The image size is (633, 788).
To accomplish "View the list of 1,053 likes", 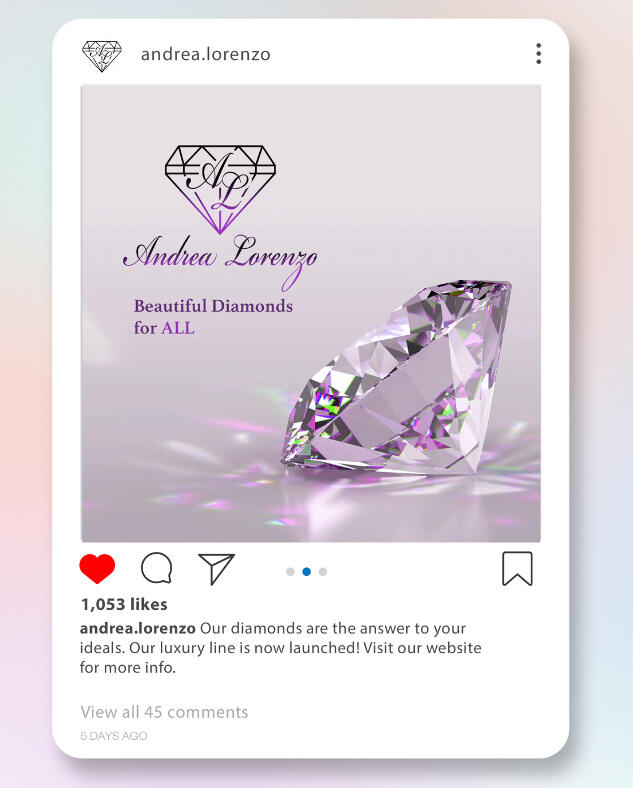I will 124,604.
